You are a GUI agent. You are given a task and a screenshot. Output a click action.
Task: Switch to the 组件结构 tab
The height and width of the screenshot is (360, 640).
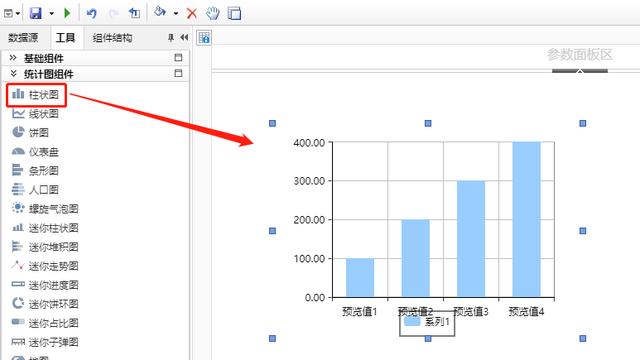pos(112,38)
